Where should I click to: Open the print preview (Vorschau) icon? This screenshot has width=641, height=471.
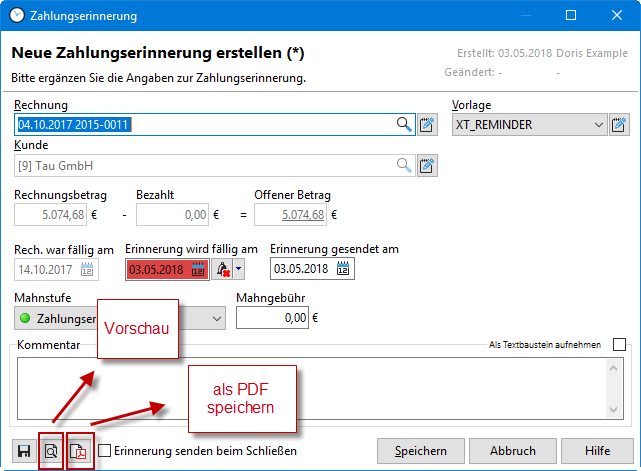[51, 451]
